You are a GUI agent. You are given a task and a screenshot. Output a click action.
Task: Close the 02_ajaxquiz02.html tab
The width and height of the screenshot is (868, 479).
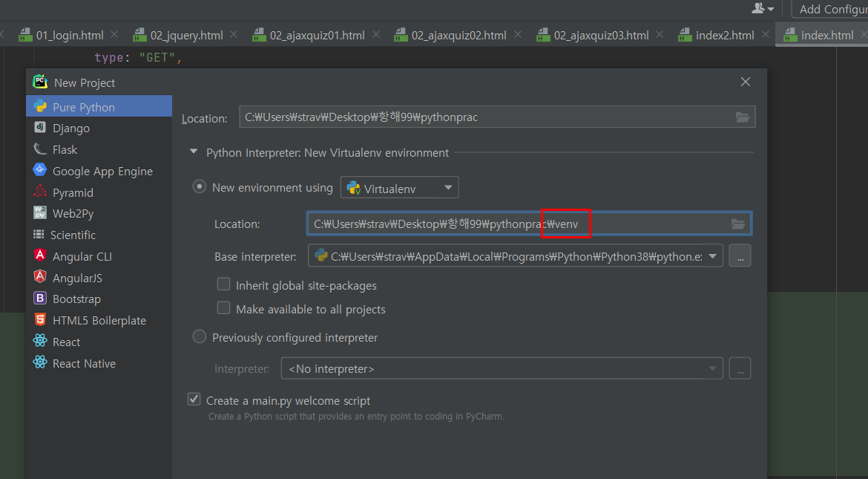click(518, 35)
